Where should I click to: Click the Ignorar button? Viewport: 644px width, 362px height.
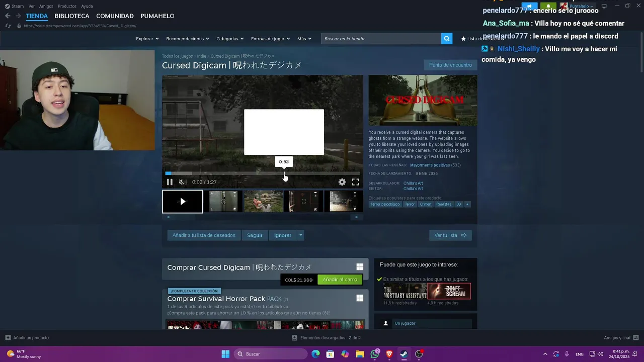[283, 235]
